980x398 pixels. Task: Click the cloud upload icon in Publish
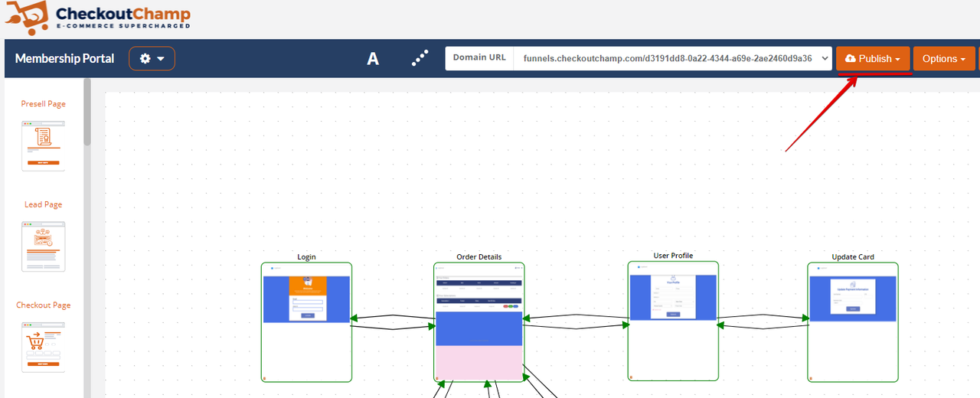click(850, 59)
